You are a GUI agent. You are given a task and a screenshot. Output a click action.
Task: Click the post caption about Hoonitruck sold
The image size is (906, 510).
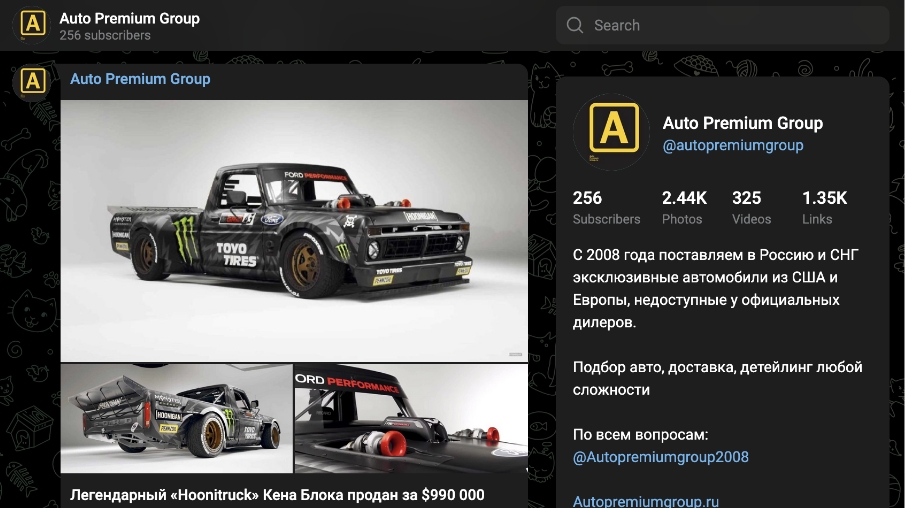[277, 495]
